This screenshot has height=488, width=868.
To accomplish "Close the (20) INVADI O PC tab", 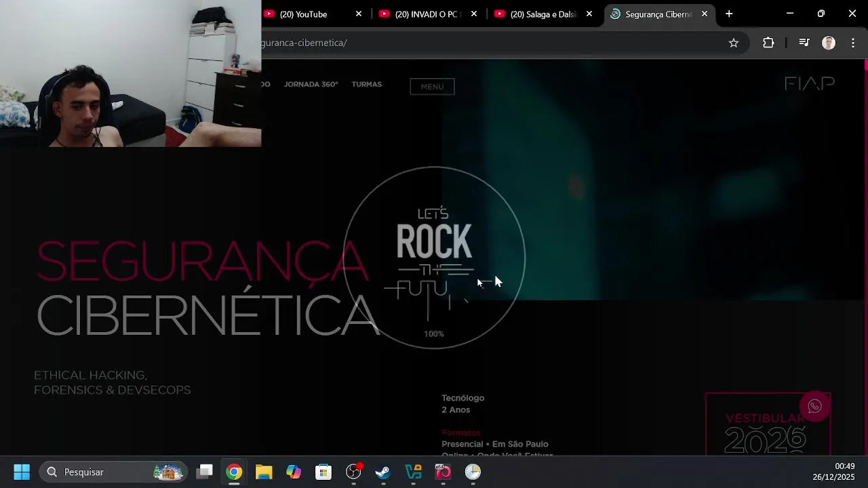I will pyautogui.click(x=474, y=14).
